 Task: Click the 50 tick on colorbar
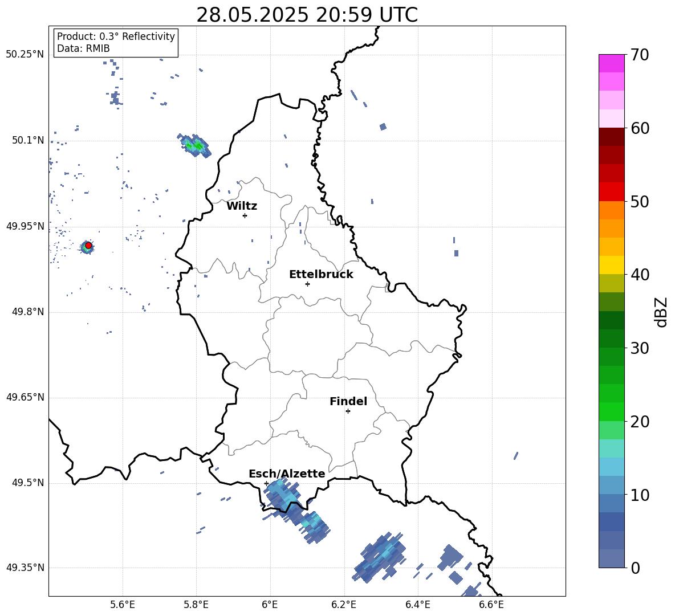click(640, 201)
